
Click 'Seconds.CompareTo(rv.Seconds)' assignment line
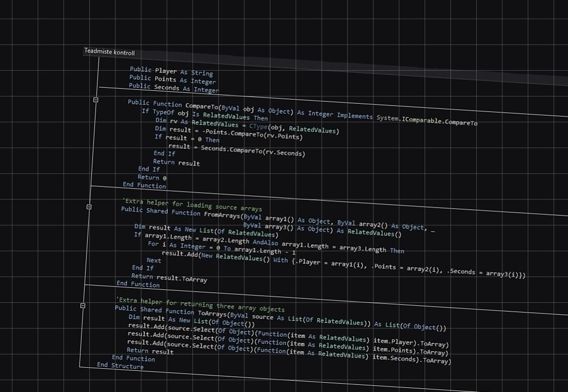tap(236, 150)
